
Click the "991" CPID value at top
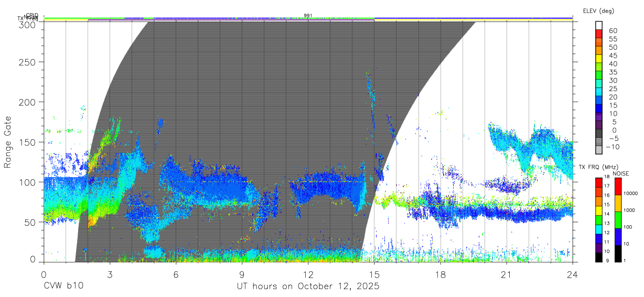pyautogui.click(x=308, y=16)
